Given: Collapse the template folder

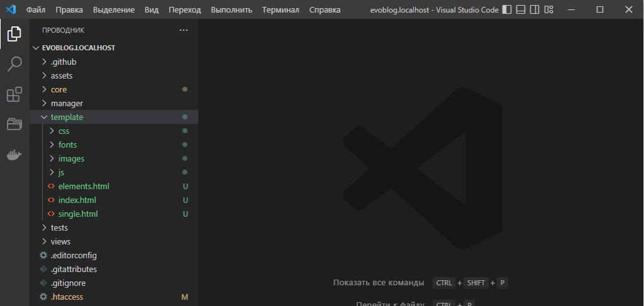Looking at the screenshot, I should [67, 117].
